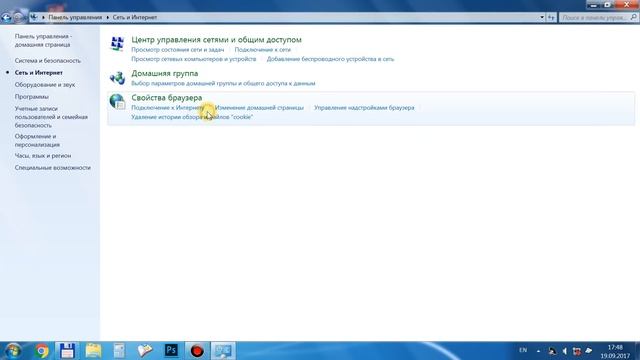Show hidden system tray icons
This screenshot has width=640, height=360.
pyautogui.click(x=538, y=351)
